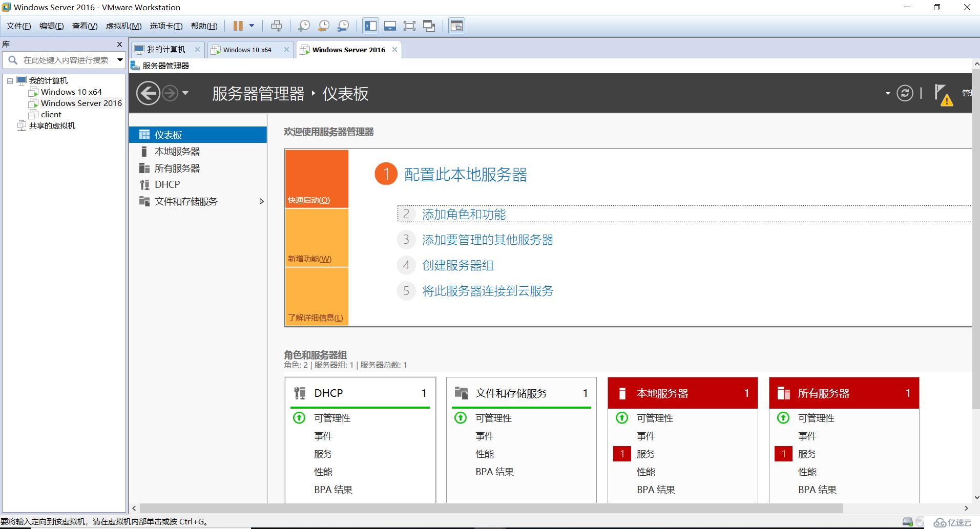Enter full screen mode
This screenshot has height=529, width=980.
coord(409,26)
